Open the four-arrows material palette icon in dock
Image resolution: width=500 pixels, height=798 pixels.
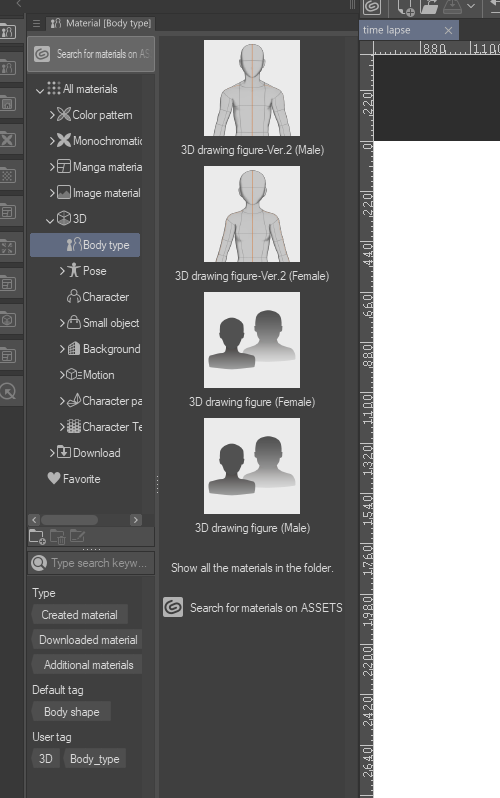pos(8,248)
